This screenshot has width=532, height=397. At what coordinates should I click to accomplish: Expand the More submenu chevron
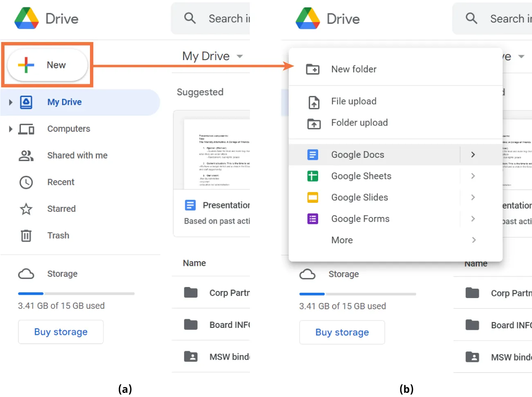tap(473, 240)
